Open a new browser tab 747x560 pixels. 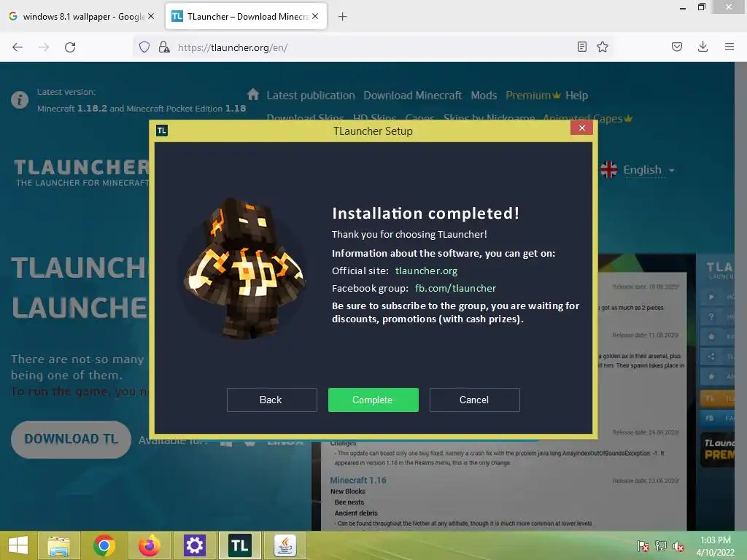(343, 17)
